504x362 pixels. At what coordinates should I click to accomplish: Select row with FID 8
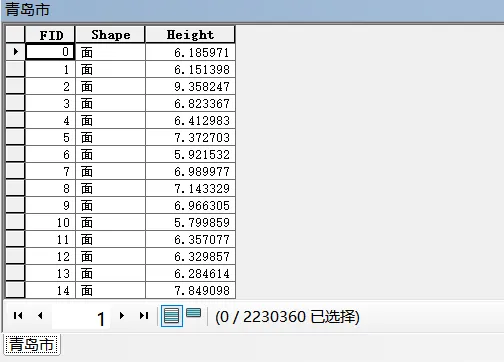[15, 188]
